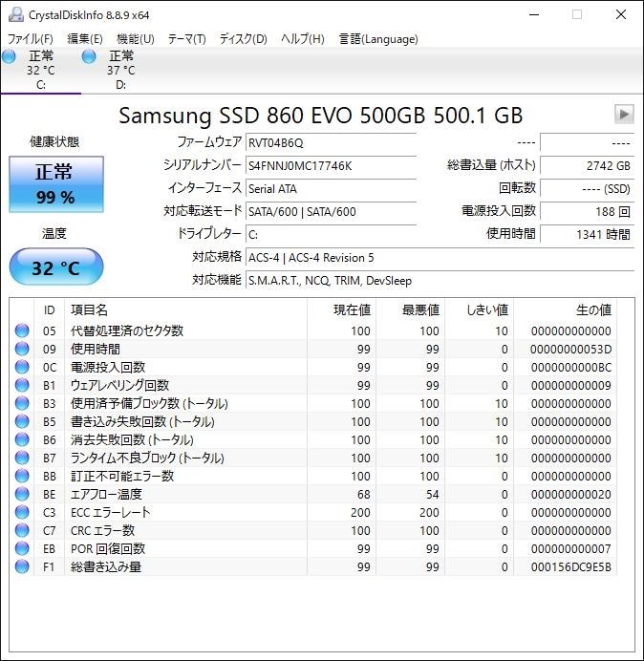The width and height of the screenshot is (644, 661).
Task: Select the 書き込み失敗回数 (トータル) attribute name
Action: click(x=142, y=421)
